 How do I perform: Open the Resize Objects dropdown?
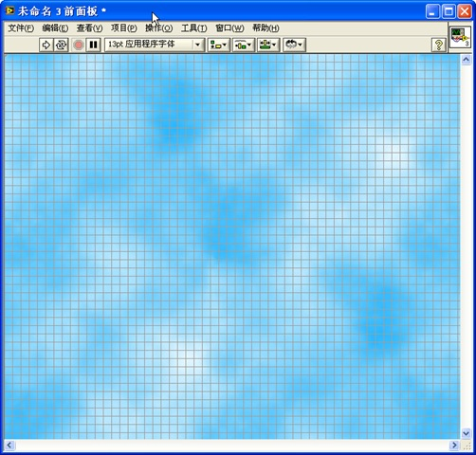(268, 45)
